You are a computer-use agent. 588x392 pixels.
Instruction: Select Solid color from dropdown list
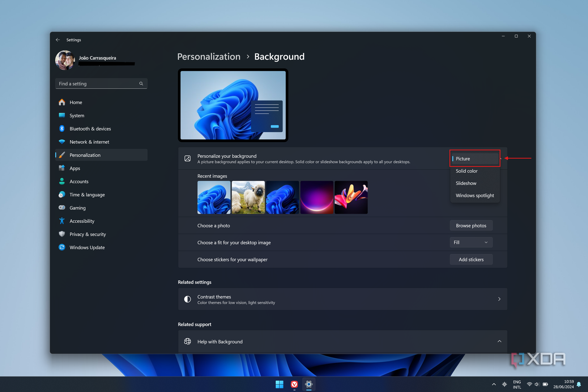click(x=466, y=171)
